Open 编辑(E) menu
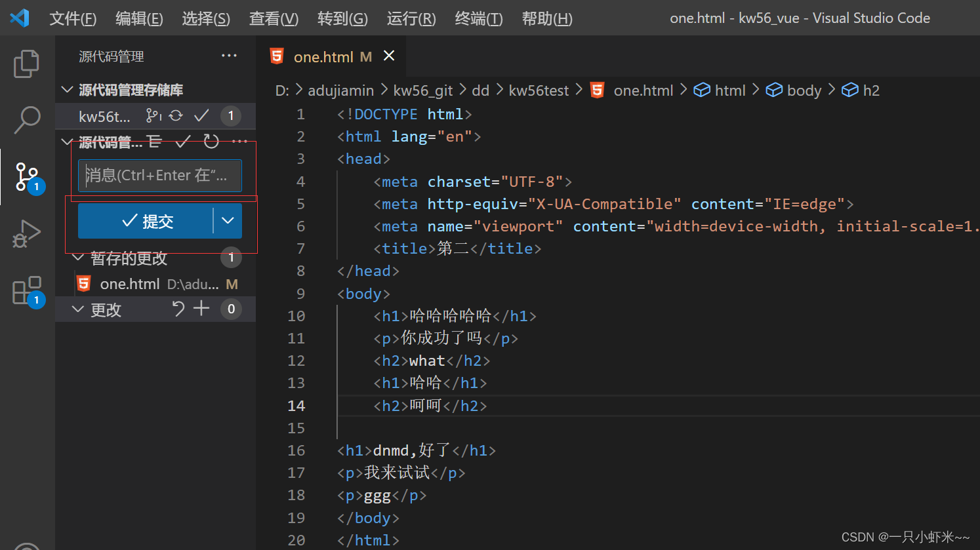This screenshot has height=550, width=980. (x=139, y=18)
